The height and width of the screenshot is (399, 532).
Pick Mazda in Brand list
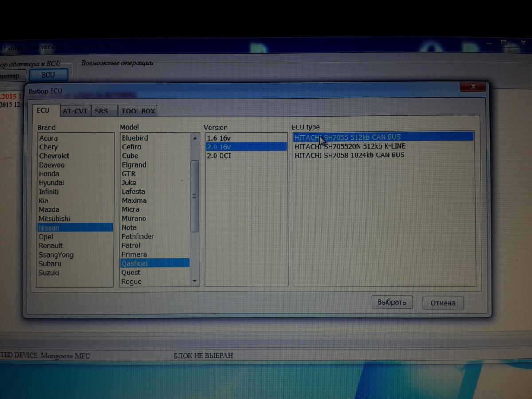click(x=75, y=210)
